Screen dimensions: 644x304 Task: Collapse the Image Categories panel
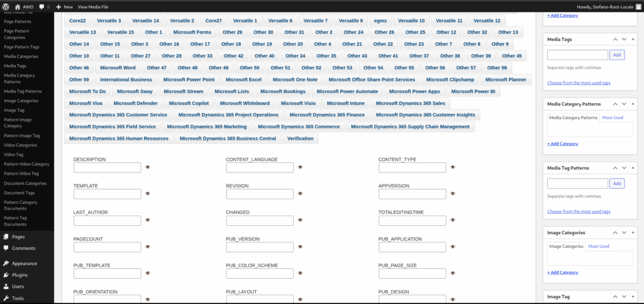[x=633, y=232]
